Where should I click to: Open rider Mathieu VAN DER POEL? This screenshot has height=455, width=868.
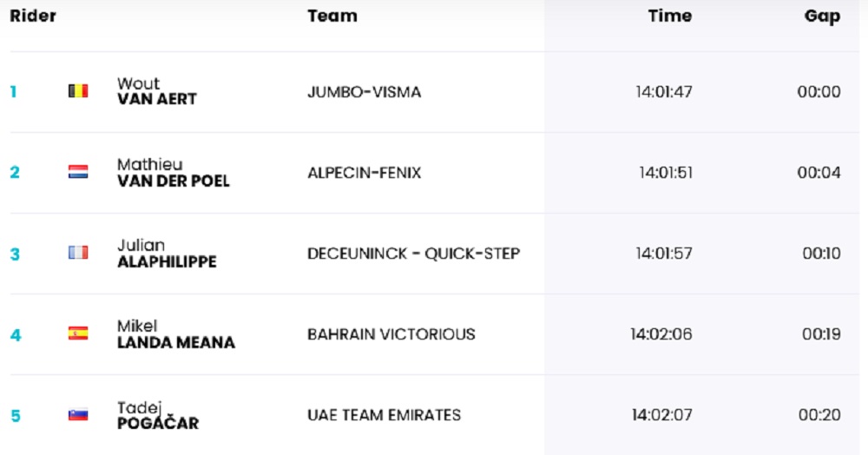173,173
